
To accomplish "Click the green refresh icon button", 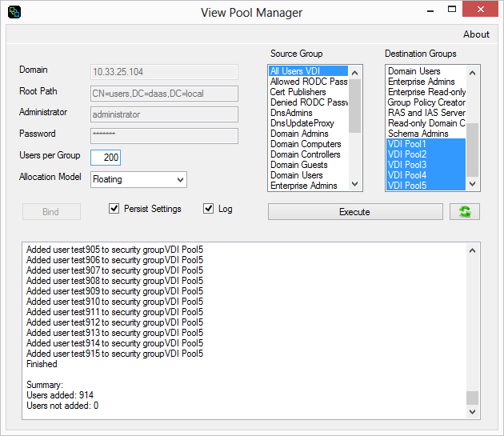I will tap(465, 211).
